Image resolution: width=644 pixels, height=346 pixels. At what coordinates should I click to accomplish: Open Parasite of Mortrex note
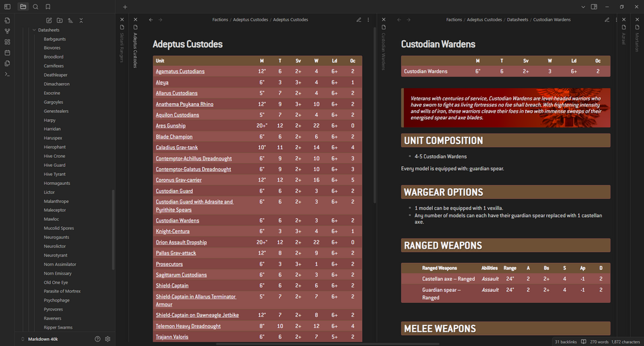62,291
